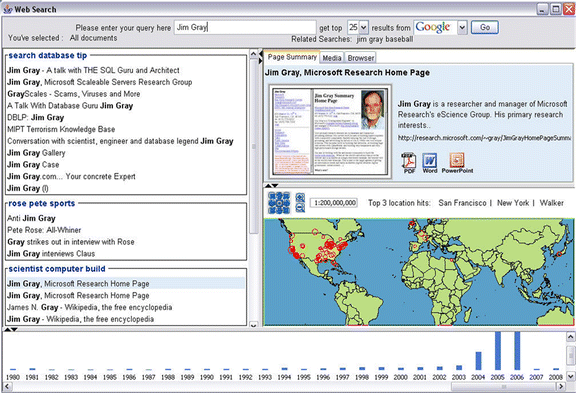
Task: Open the top results count dropdown
Action: (x=363, y=27)
